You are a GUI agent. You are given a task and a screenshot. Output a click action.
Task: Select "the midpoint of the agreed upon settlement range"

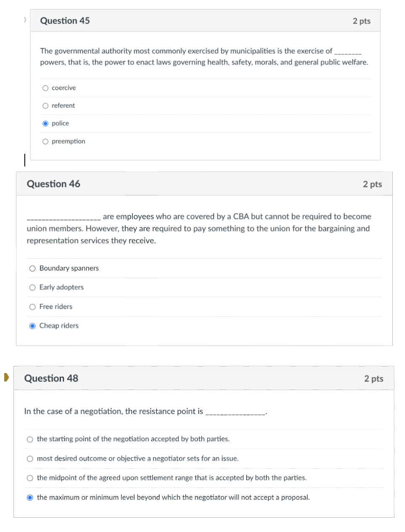[30, 478]
